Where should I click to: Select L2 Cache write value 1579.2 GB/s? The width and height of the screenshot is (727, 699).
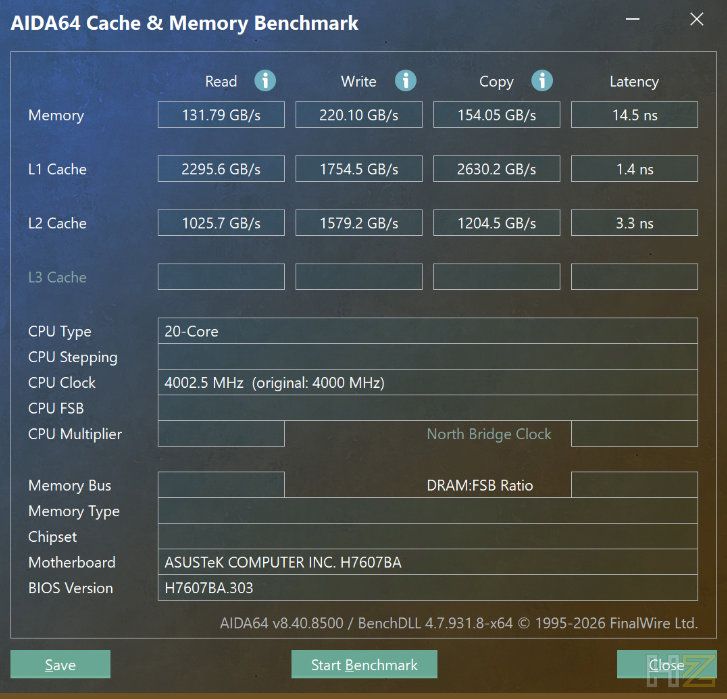(359, 223)
